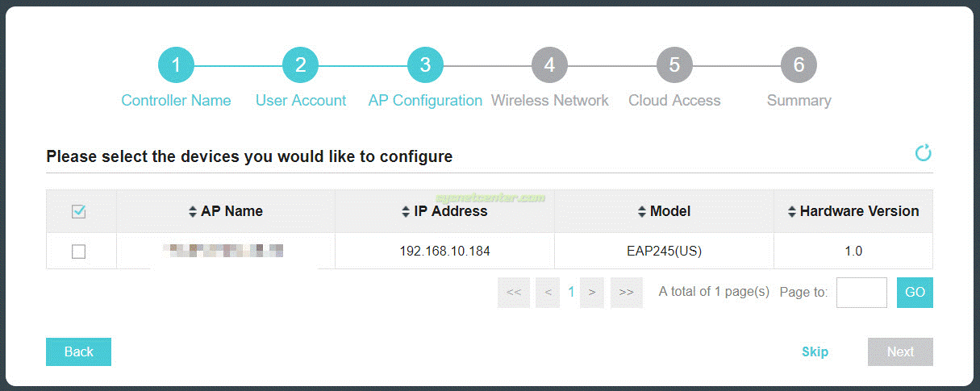The image size is (980, 391).
Task: Sort by IP Address column
Action: tap(444, 211)
